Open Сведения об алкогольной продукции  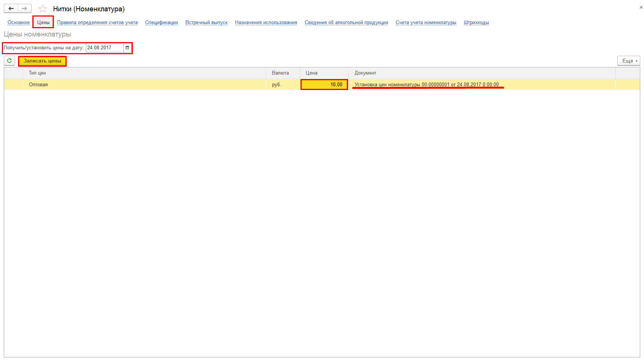346,23
